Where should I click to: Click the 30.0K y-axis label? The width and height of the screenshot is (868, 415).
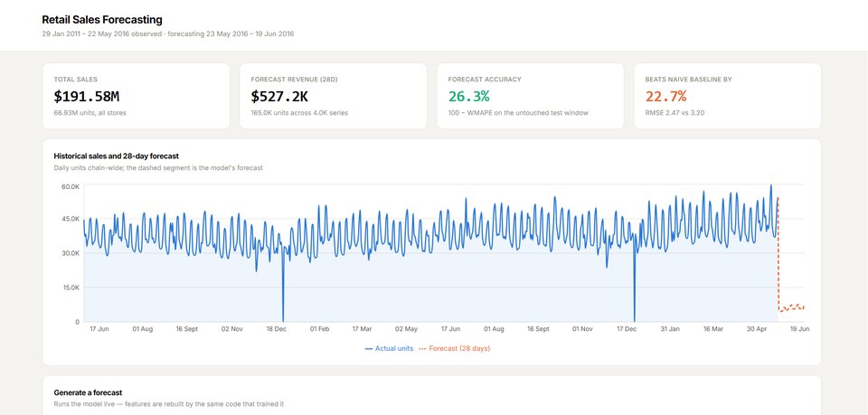[71, 253]
